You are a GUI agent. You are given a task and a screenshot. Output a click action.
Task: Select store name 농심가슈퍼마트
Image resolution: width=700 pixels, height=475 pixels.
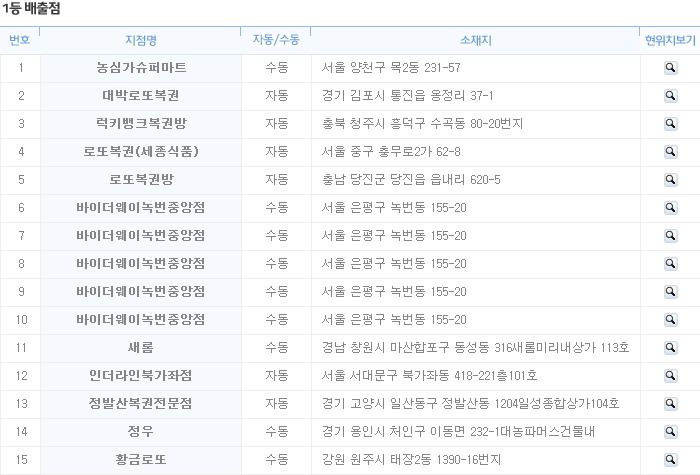click(x=141, y=67)
